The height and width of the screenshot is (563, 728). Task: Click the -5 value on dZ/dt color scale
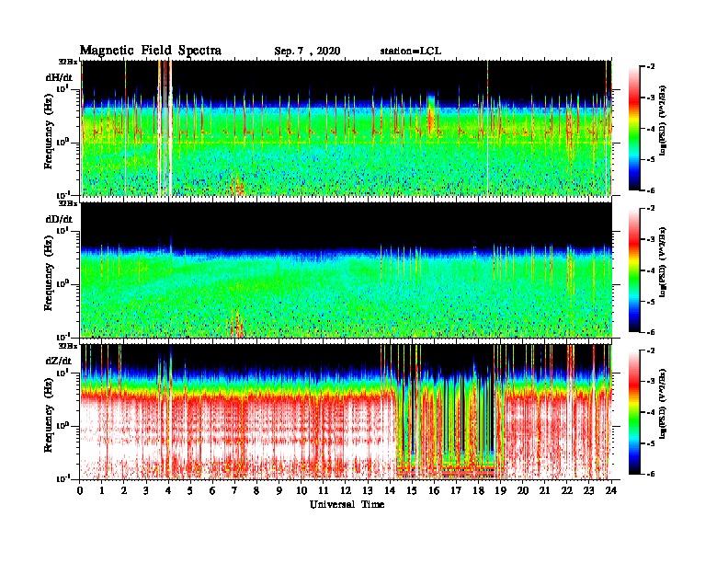pos(651,443)
